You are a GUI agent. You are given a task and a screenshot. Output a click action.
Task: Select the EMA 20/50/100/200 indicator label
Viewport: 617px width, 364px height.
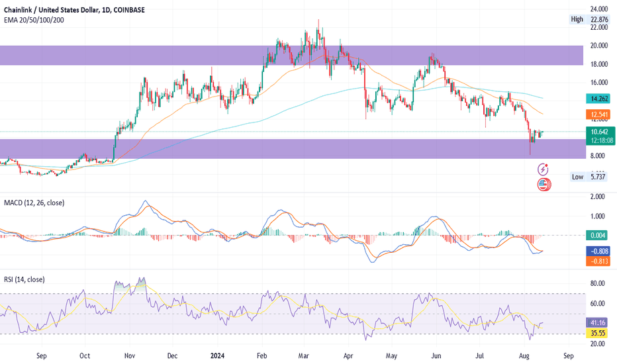(34, 20)
